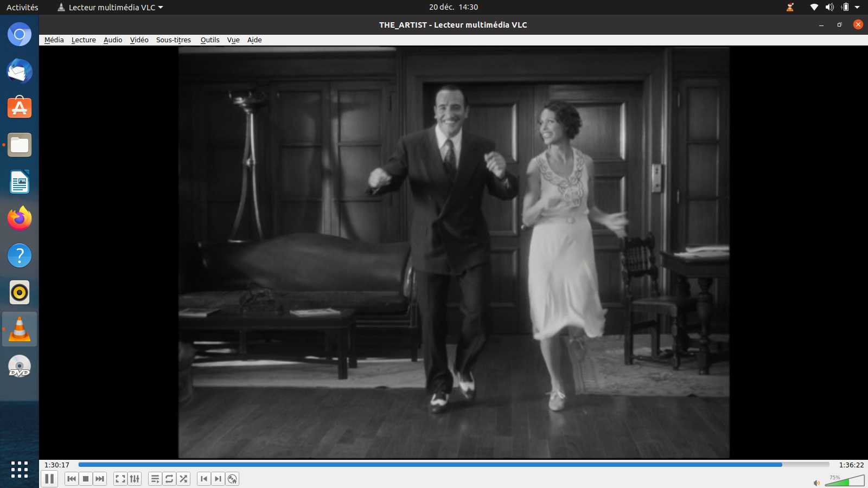
Task: Open network status indicator
Action: [814, 7]
